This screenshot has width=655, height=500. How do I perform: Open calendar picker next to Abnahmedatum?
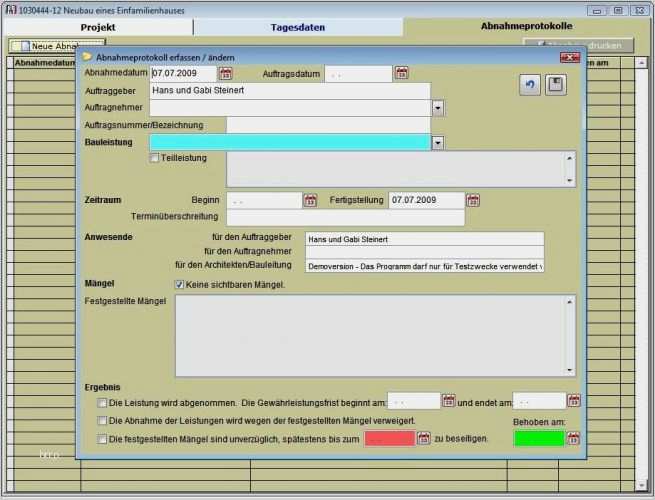225,73
